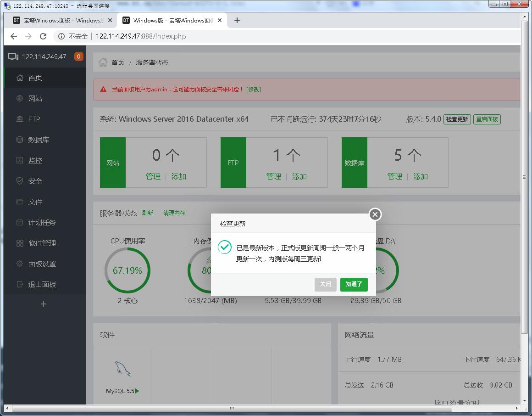Click the monitor icon beside the server IP
Viewport: 532px width, 416px height.
tap(13, 57)
